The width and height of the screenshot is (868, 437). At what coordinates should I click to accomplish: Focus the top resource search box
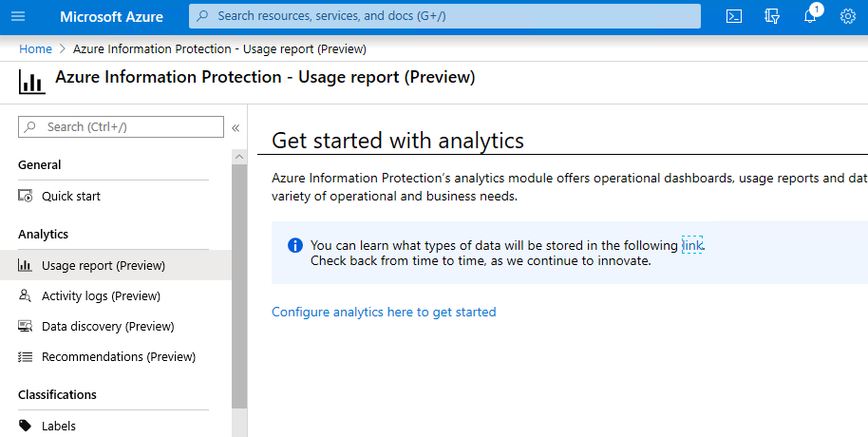(444, 16)
